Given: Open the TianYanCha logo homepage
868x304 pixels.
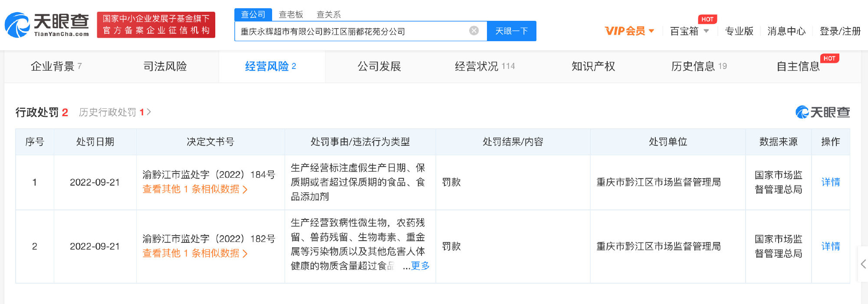Looking at the screenshot, I should [47, 25].
